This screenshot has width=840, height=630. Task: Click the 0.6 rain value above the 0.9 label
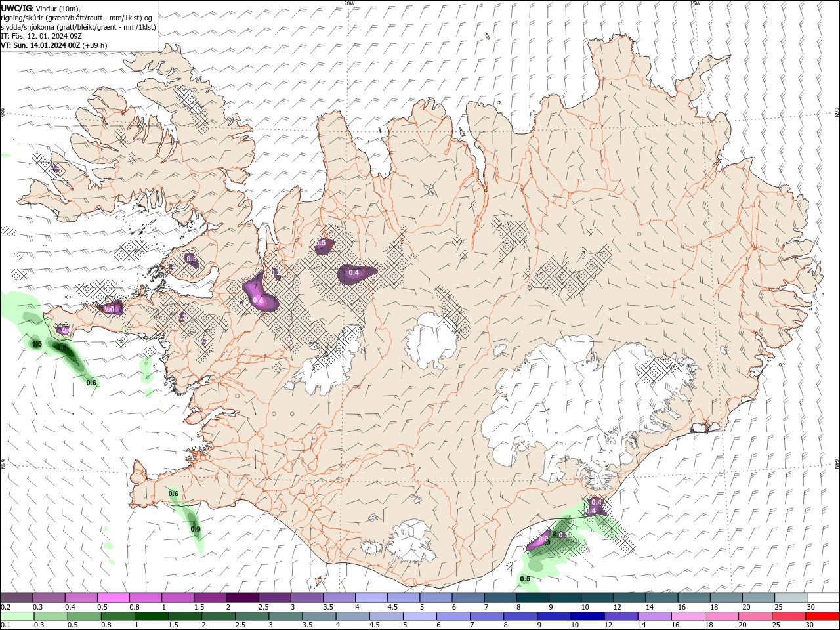(173, 493)
